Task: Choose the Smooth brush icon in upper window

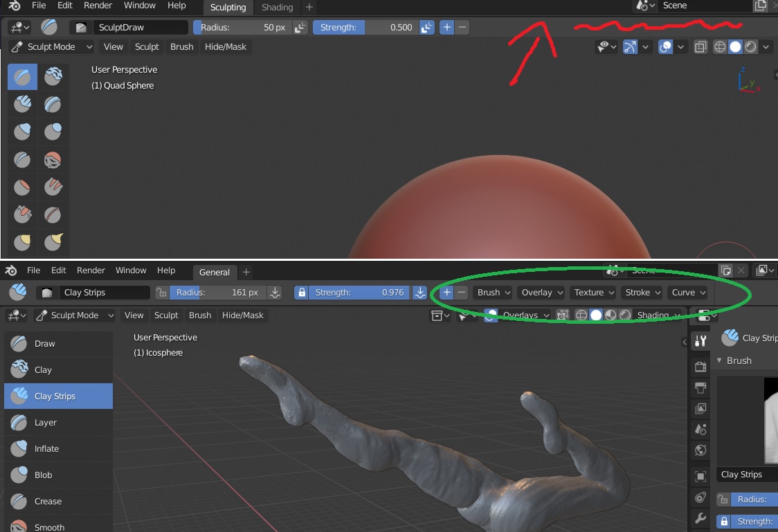Action: pos(53,160)
